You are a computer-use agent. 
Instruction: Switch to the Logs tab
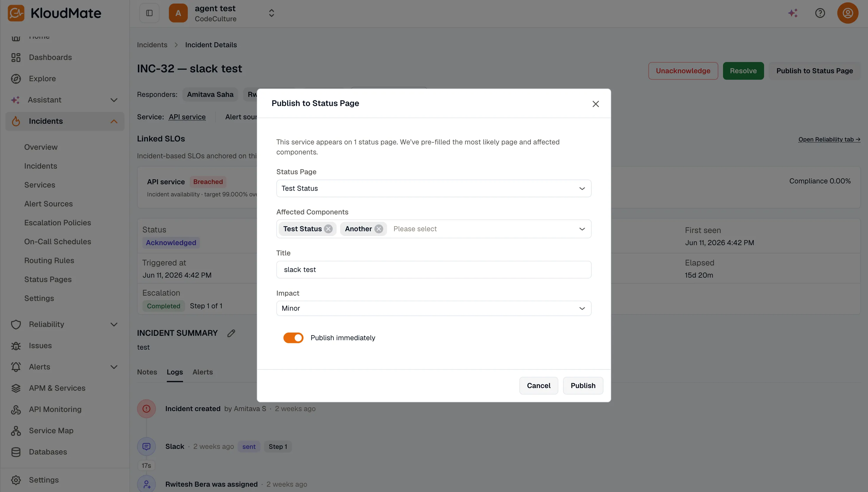(x=174, y=372)
